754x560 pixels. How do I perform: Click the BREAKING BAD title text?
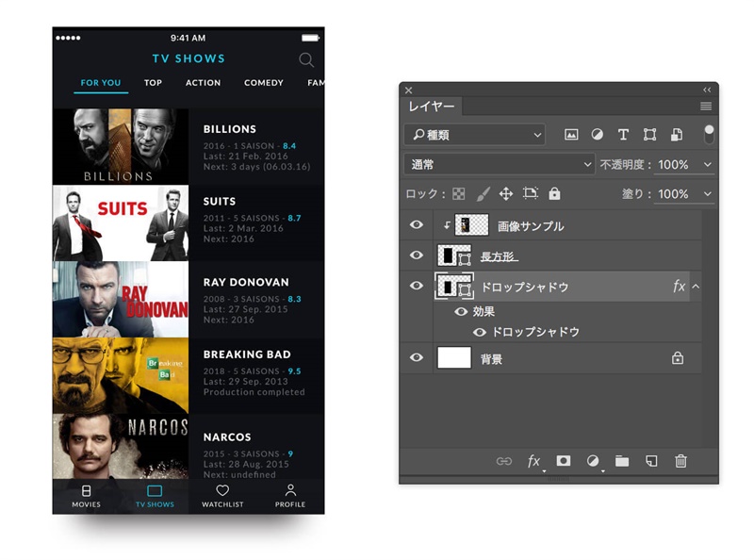point(247,354)
